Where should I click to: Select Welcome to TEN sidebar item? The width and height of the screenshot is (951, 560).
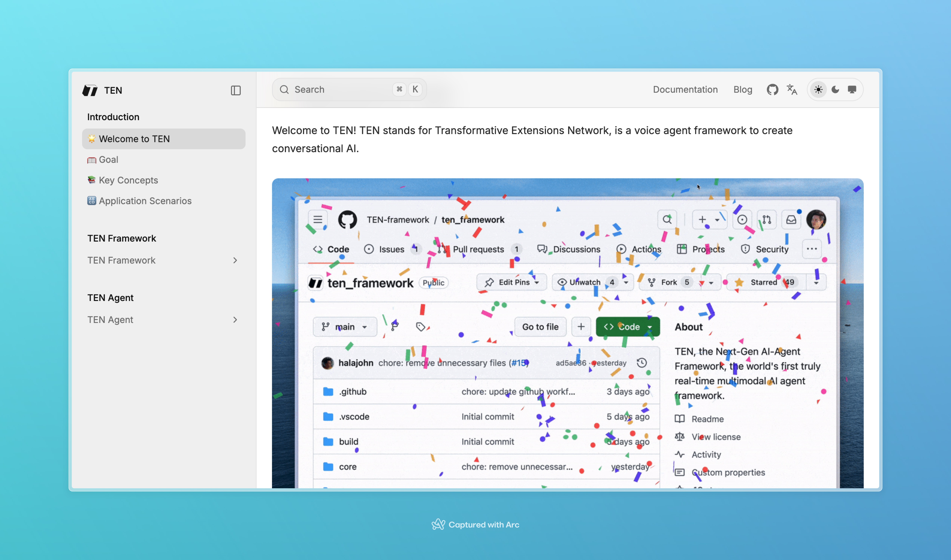pos(164,139)
